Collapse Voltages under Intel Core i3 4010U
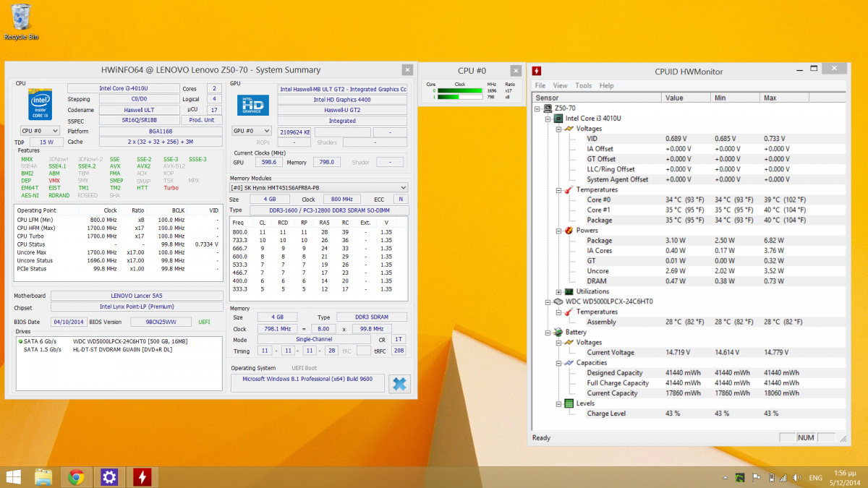This screenshot has width=868, height=488. (x=558, y=129)
